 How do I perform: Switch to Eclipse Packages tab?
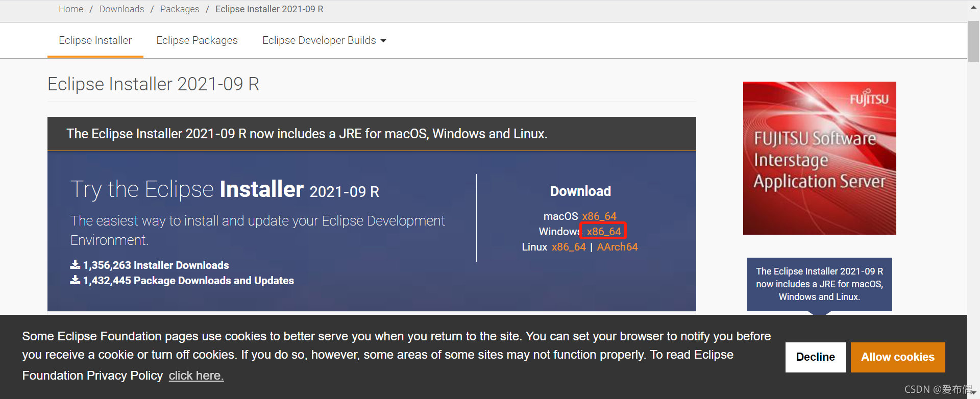pyautogui.click(x=197, y=40)
